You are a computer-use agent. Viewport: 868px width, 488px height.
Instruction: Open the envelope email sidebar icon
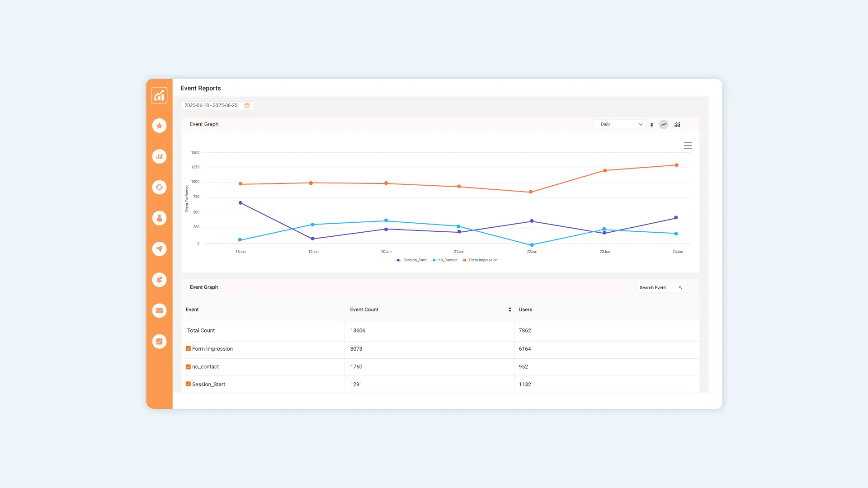[x=159, y=310]
